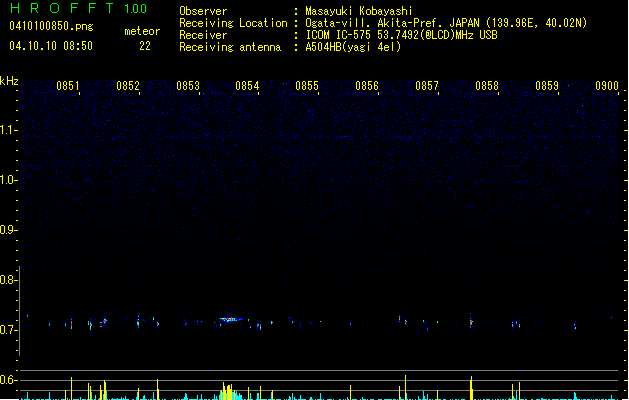The height and width of the screenshot is (400, 629).
Task: Click the dense yellow histogram cluster below the long echo
Action: [x=231, y=392]
